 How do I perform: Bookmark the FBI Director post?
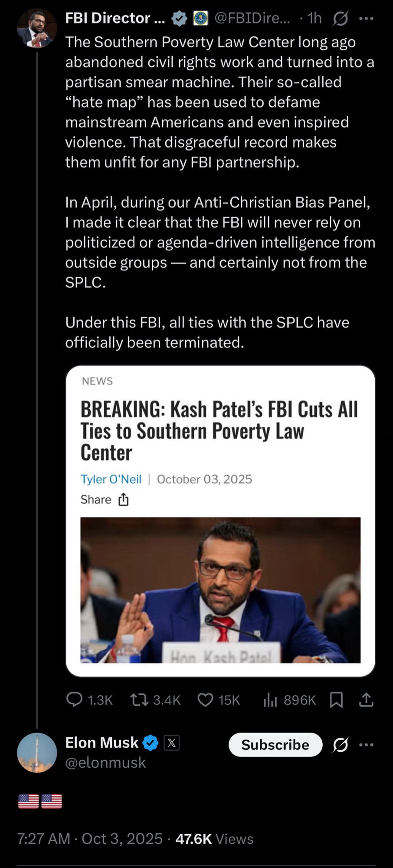point(336,700)
